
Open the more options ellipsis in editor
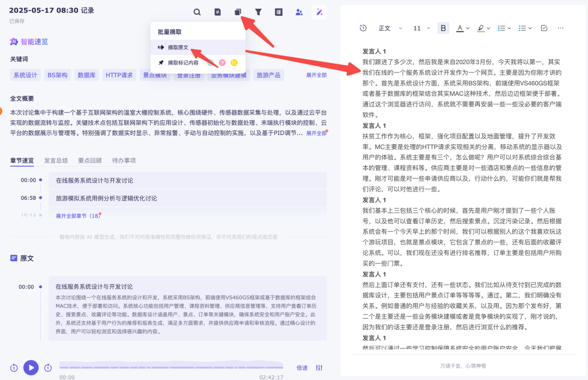pos(560,28)
